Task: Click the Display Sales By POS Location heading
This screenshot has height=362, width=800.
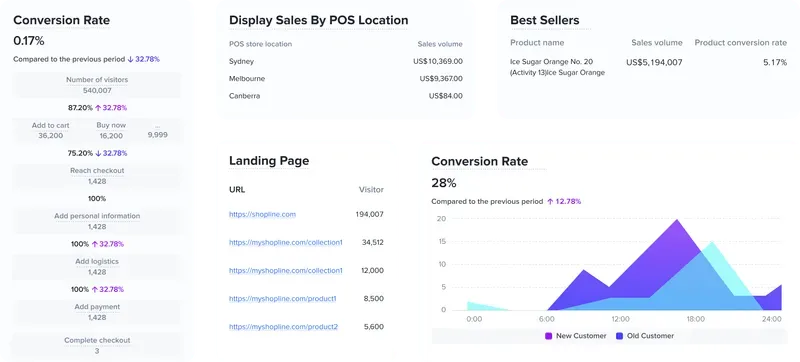Action: (x=318, y=20)
